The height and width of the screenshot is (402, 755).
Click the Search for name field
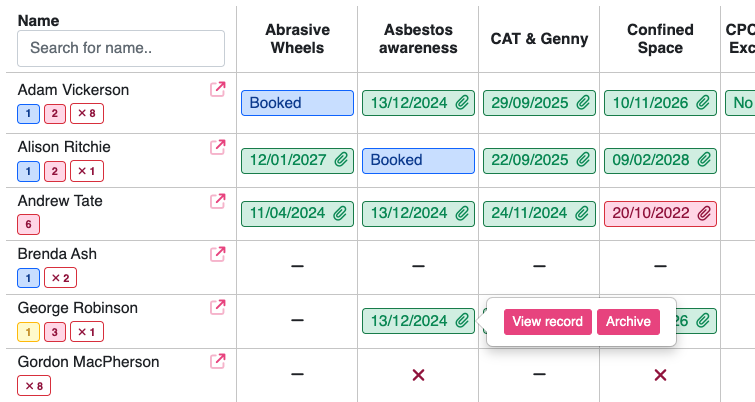click(121, 48)
